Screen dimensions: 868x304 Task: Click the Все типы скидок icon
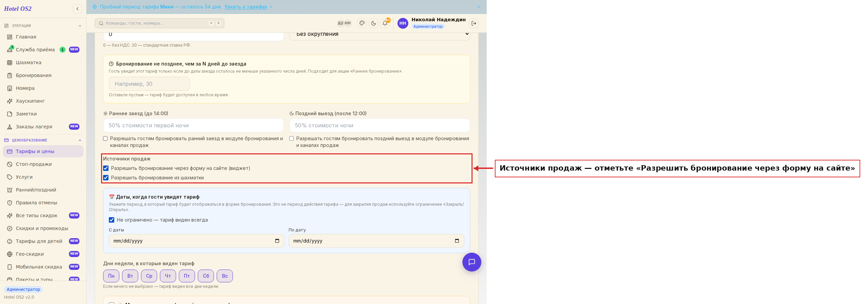tap(9, 216)
